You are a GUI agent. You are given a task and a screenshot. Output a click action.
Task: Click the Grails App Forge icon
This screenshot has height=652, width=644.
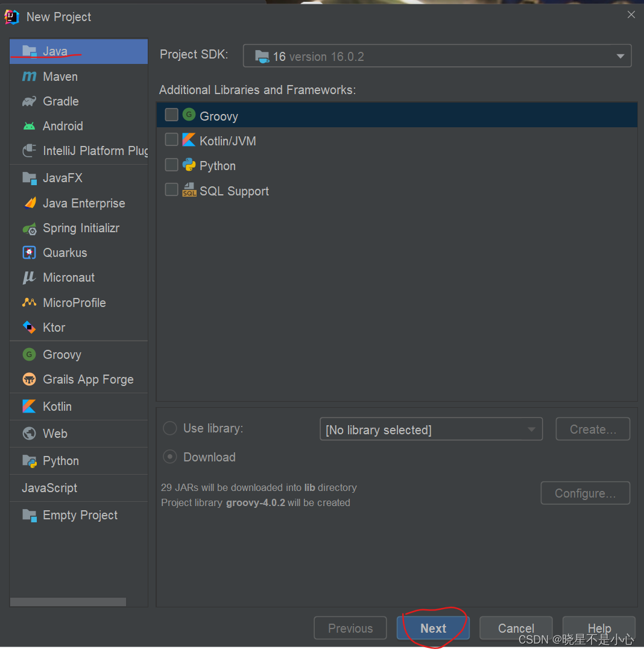click(29, 379)
